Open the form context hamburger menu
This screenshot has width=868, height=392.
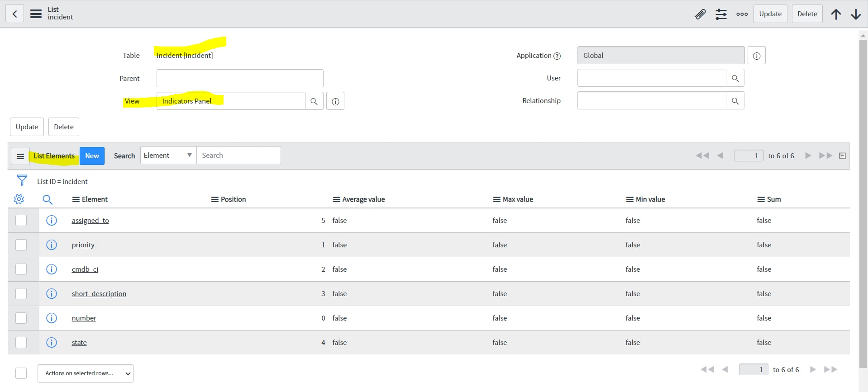click(36, 14)
